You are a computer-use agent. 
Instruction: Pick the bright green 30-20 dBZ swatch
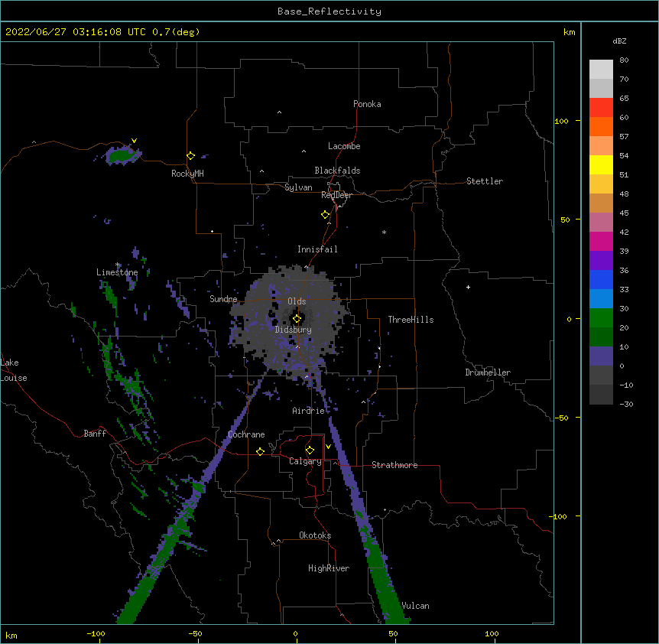pyautogui.click(x=601, y=318)
